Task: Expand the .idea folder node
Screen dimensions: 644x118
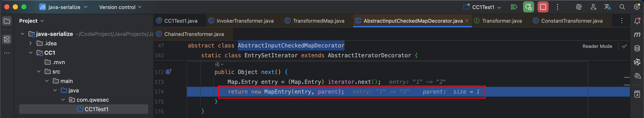Action: [30, 43]
